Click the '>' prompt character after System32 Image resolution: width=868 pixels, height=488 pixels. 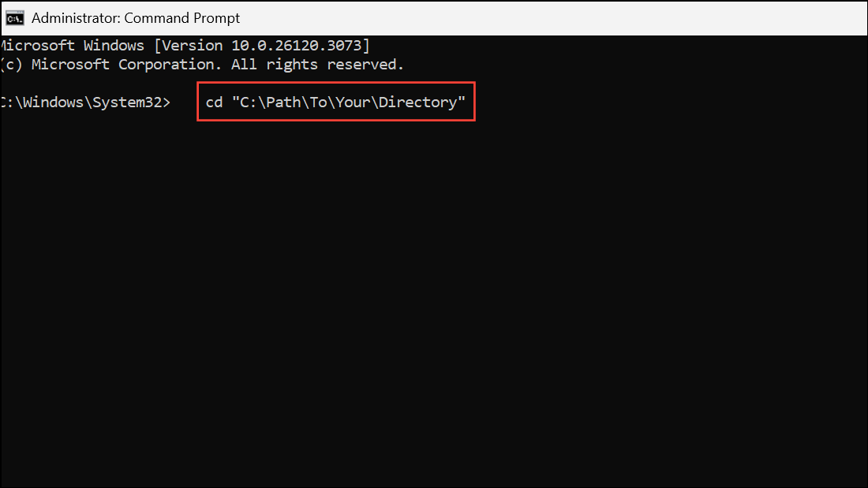click(166, 103)
